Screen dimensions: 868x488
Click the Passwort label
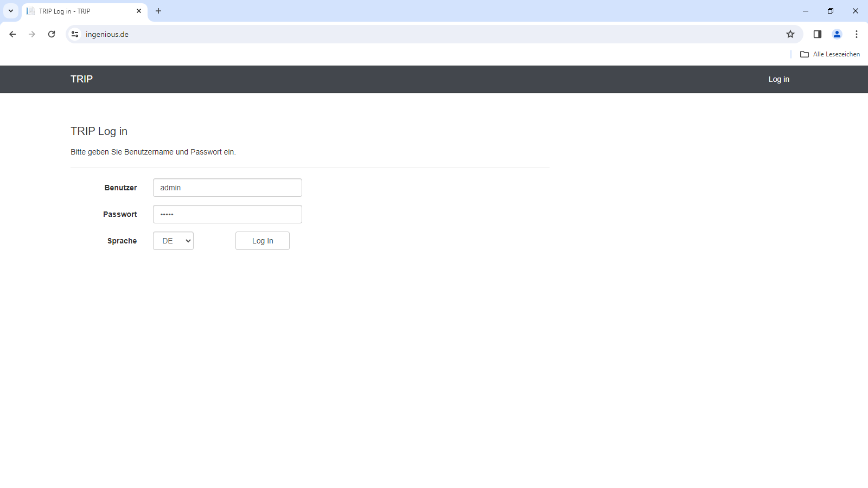[120, 214]
